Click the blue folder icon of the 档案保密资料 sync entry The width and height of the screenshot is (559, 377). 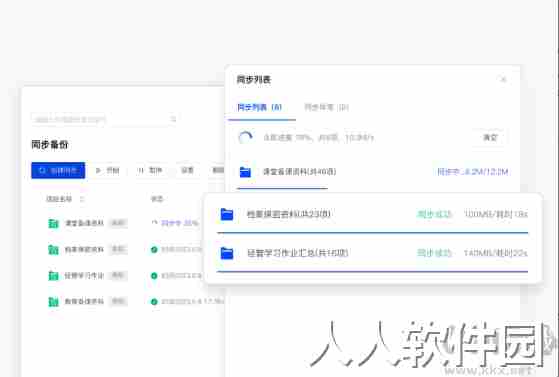point(227,214)
